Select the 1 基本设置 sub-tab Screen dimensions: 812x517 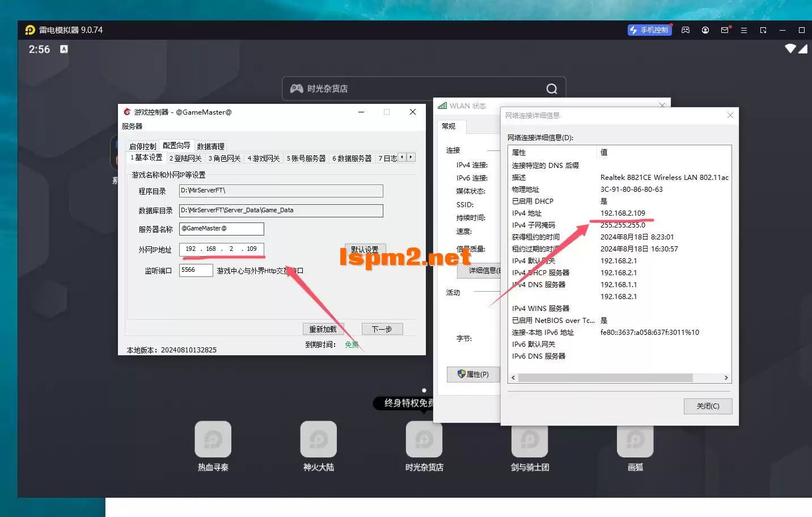pos(146,158)
